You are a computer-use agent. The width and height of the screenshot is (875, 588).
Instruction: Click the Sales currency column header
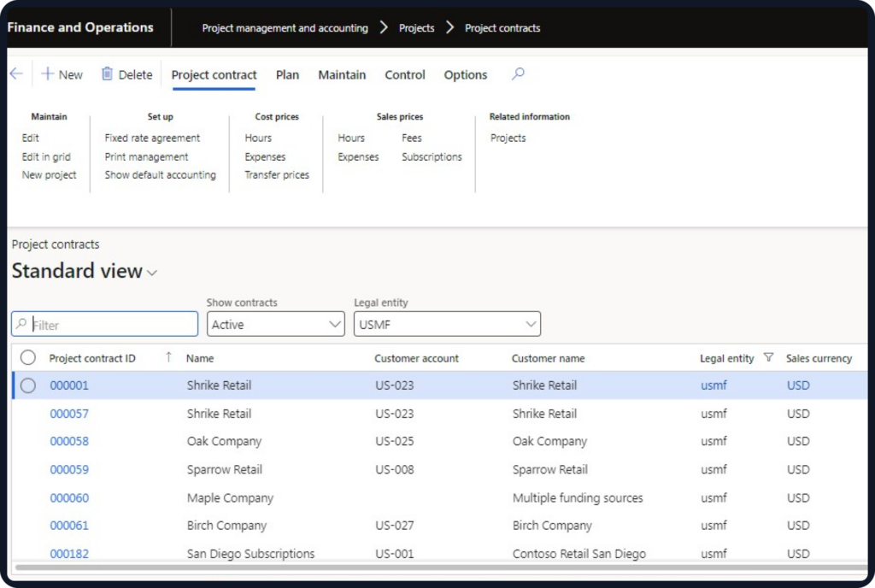[x=819, y=358]
